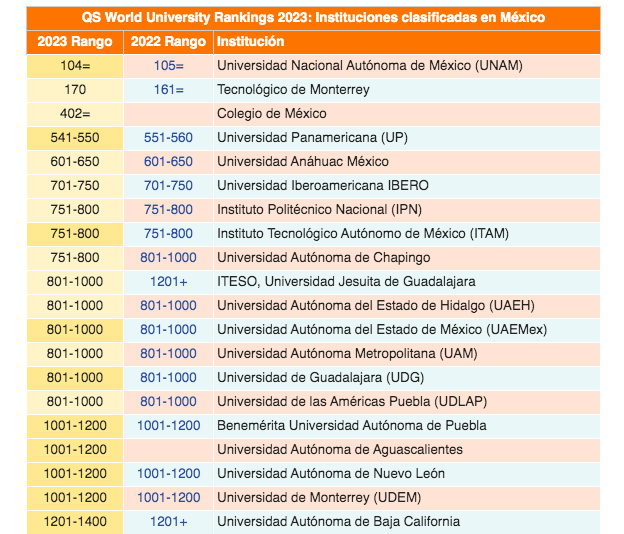Select the 402= rank cell
This screenshot has height=534, width=624.
point(75,114)
